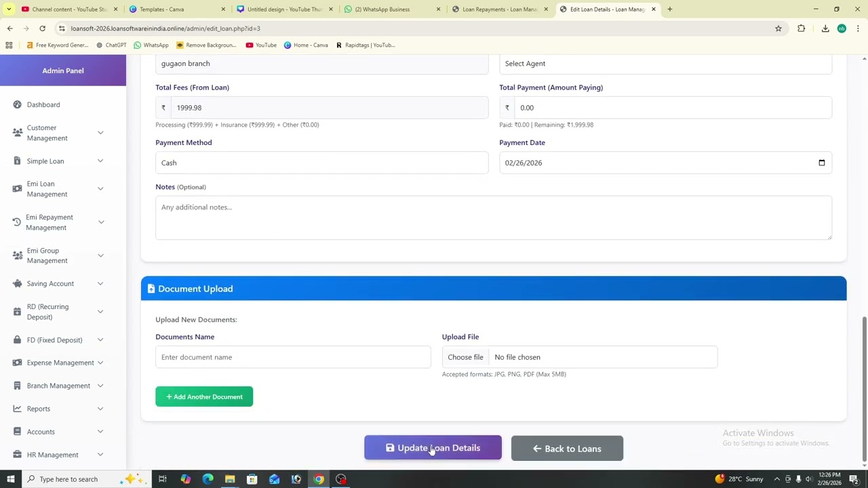Open the Select Agent dropdown

(665, 64)
